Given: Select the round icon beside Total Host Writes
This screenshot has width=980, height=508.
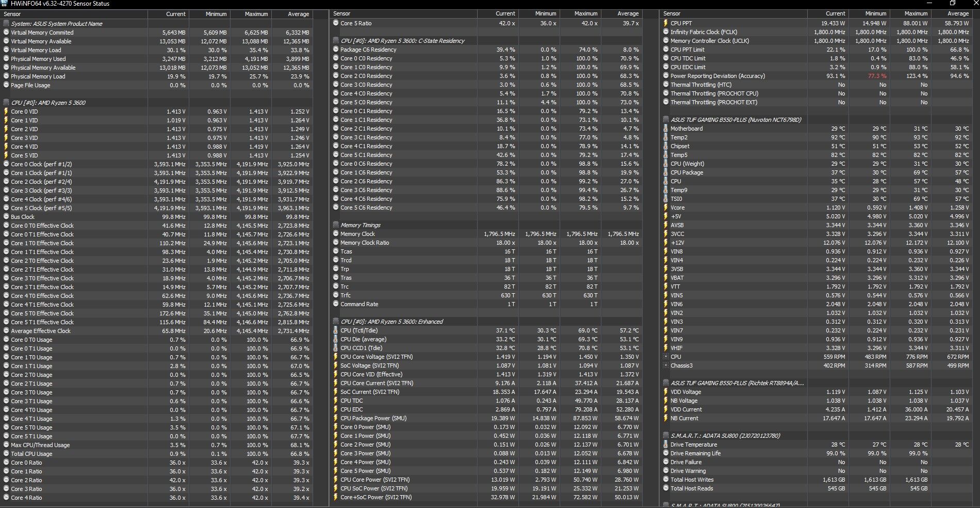Looking at the screenshot, I should point(666,480).
